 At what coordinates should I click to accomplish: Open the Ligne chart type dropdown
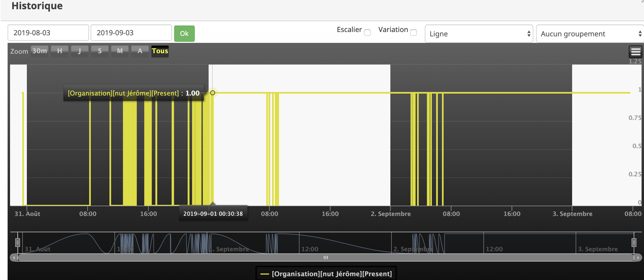coord(479,34)
